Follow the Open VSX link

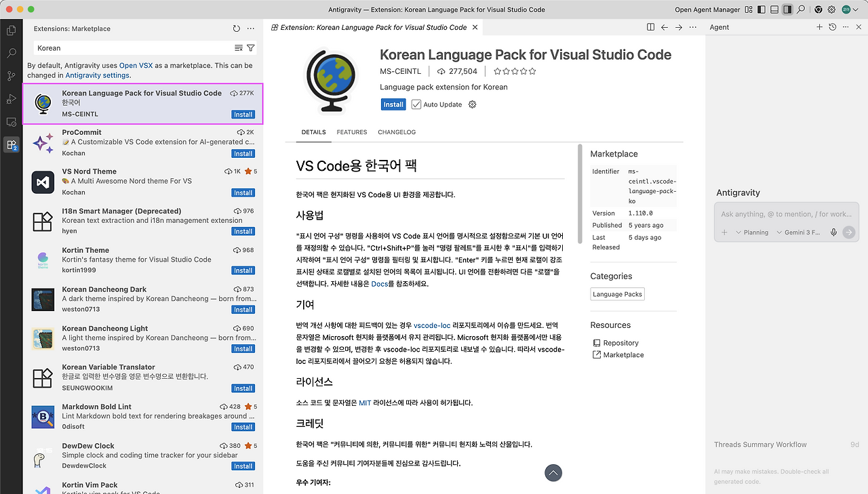tap(136, 66)
